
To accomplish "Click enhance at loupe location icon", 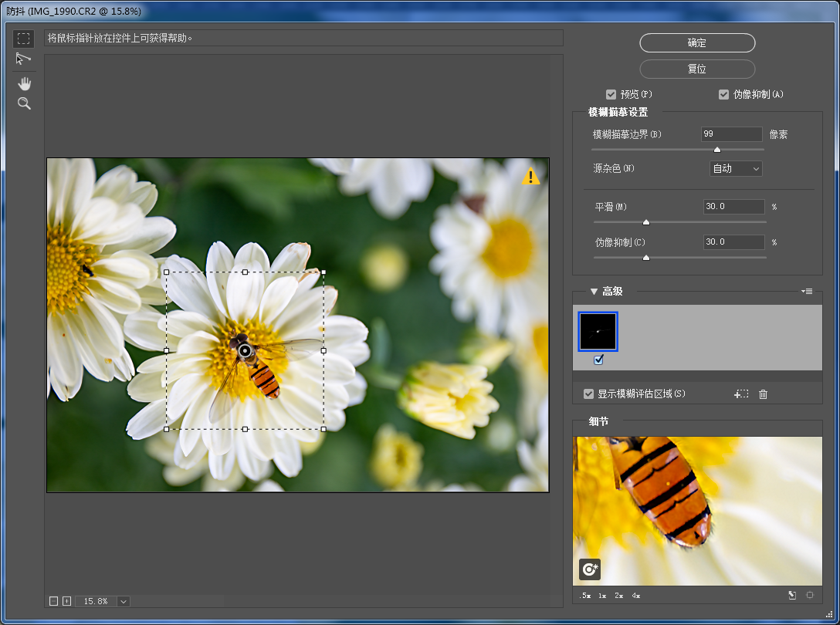I will tap(590, 569).
